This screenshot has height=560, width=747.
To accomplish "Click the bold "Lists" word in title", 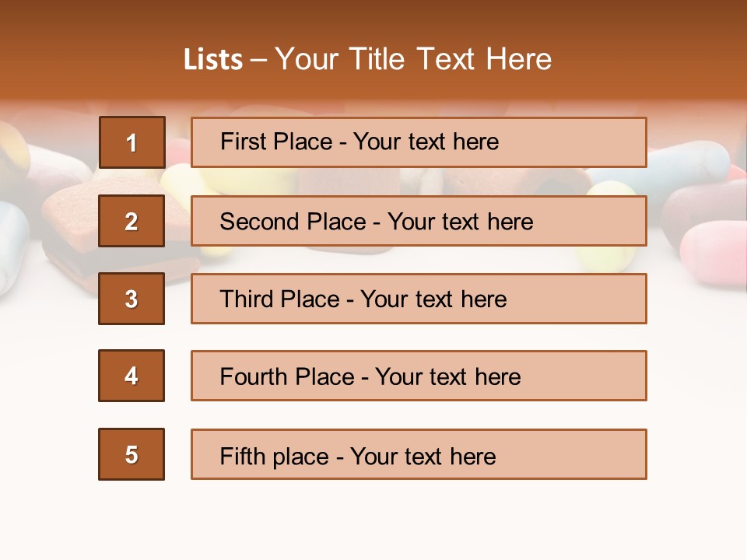I will (x=212, y=59).
